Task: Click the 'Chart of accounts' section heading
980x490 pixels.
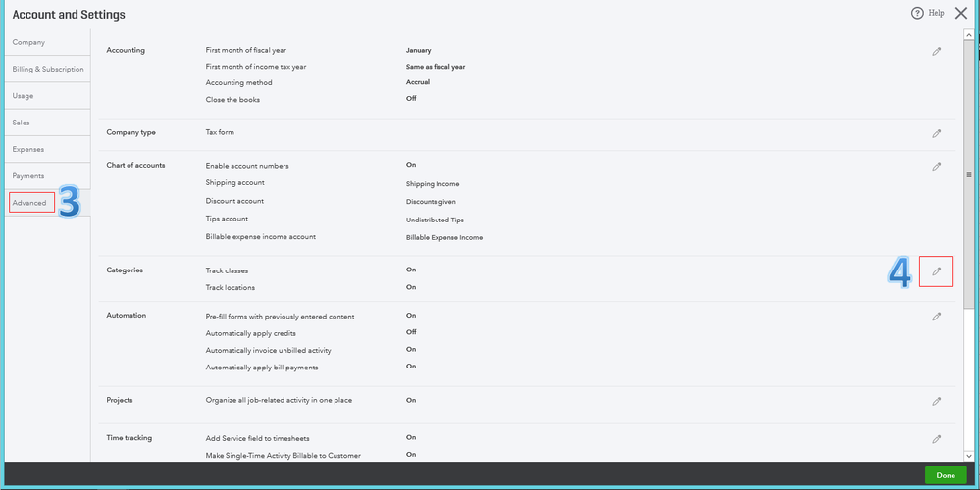Action: click(x=135, y=165)
